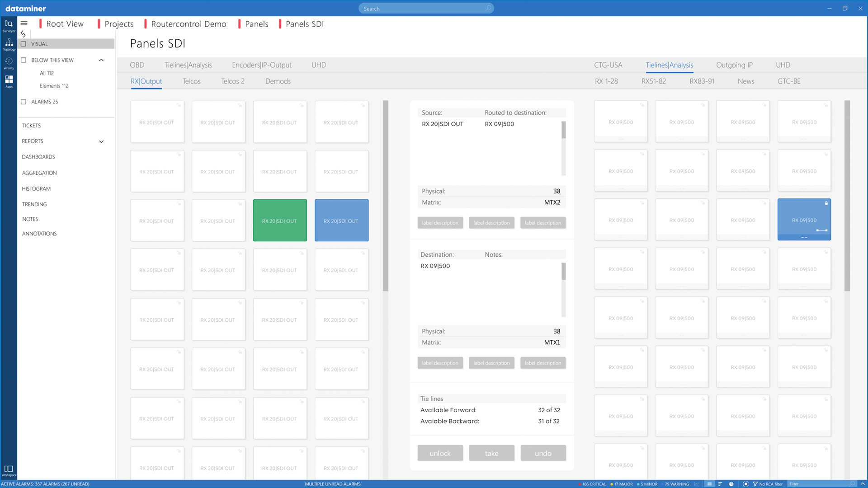Screen dimensions: 868x488
Task: Select the list view icon in status bar
Action: 709,484
